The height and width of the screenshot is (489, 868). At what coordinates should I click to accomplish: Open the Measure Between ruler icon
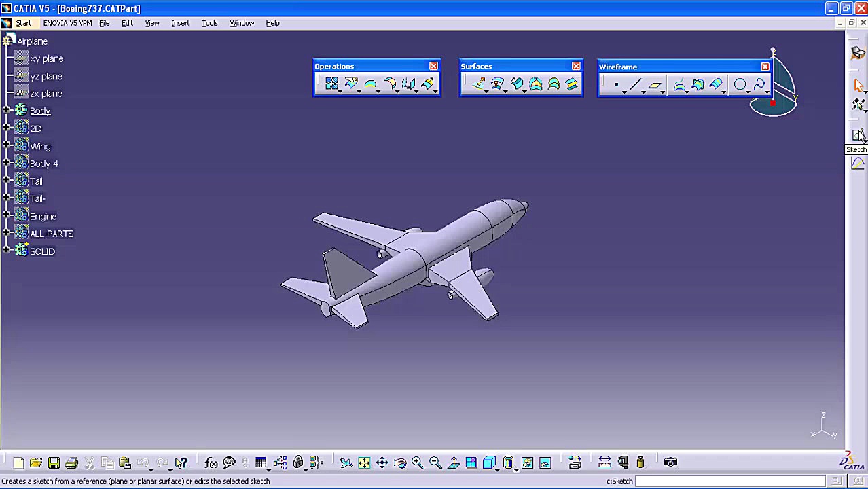click(x=604, y=463)
